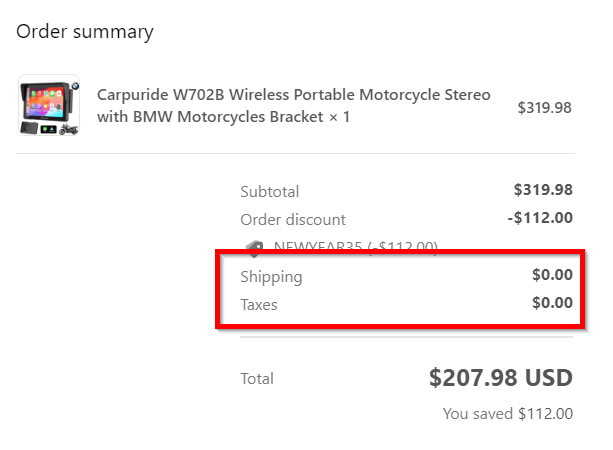Click the Order discount label
The width and height of the screenshot is (613, 450).
click(293, 219)
